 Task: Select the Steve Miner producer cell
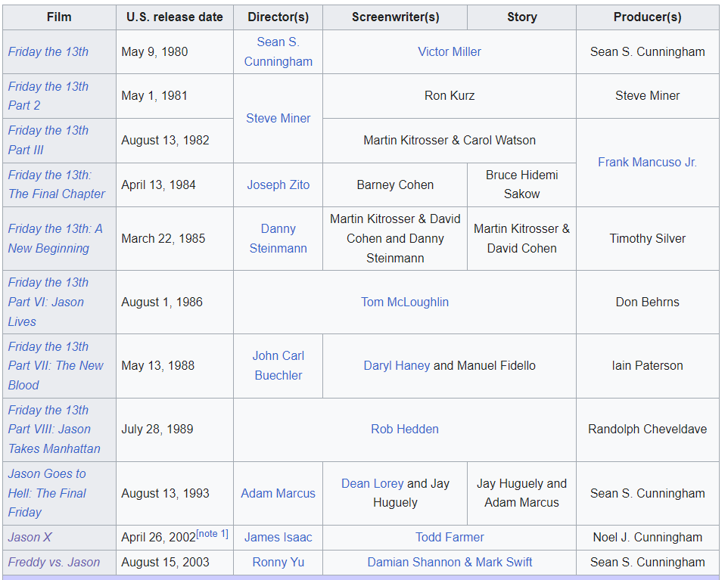click(x=648, y=96)
